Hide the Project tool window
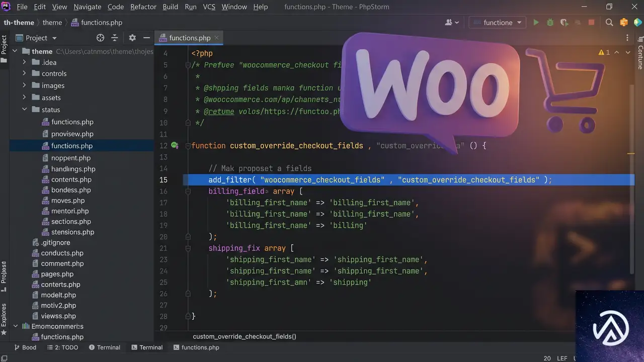Image resolution: width=644 pixels, height=362 pixels. pos(146,38)
